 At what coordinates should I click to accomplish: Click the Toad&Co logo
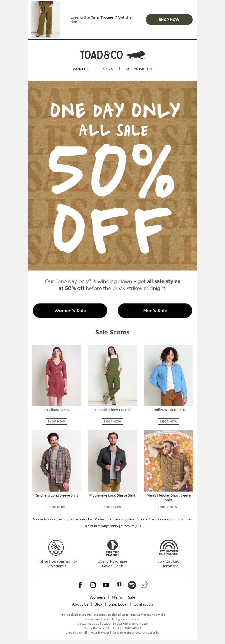tap(112, 55)
